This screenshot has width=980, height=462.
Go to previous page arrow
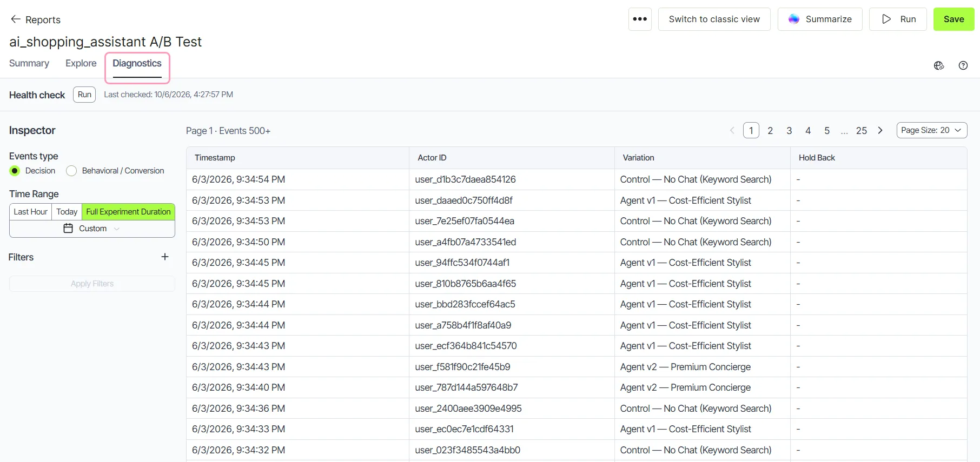732,130
